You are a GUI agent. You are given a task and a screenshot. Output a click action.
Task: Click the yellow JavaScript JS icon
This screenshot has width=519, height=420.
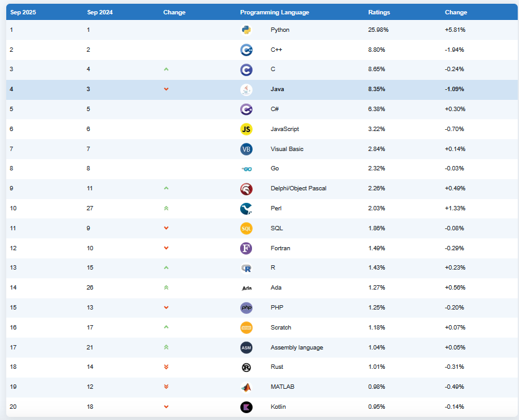(x=246, y=129)
